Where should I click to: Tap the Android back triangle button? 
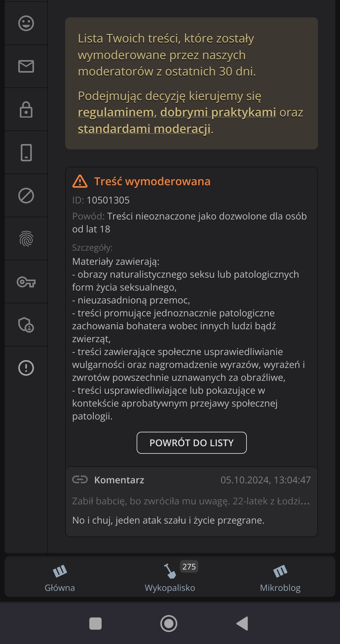242,623
